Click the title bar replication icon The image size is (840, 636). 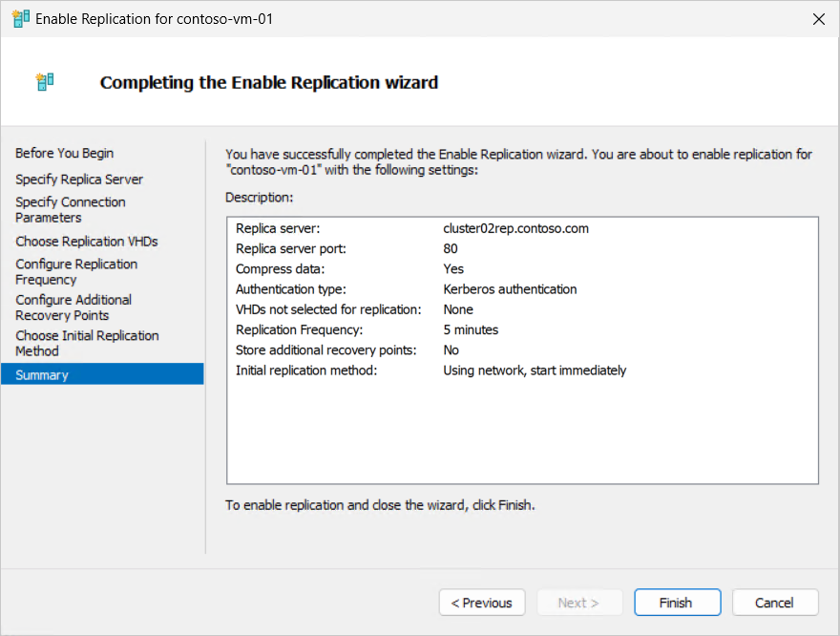[x=20, y=19]
